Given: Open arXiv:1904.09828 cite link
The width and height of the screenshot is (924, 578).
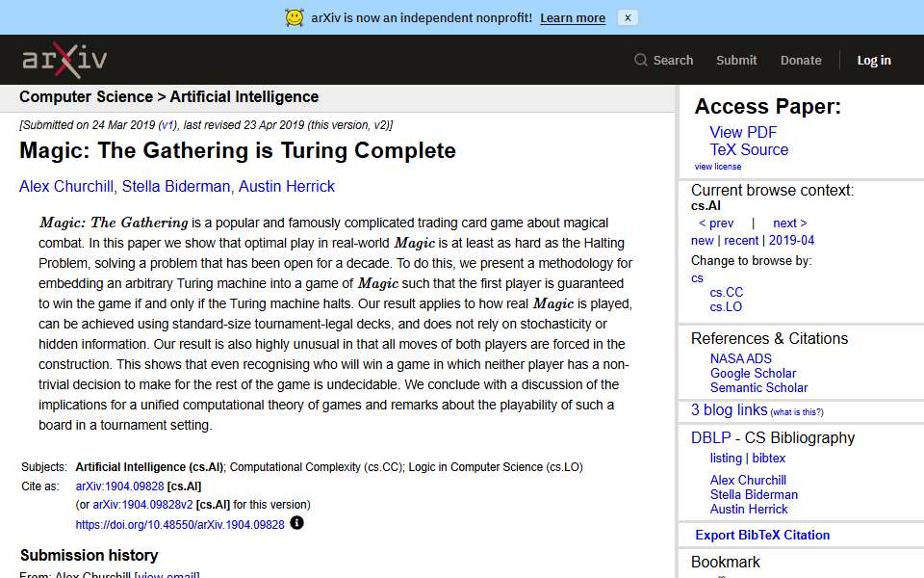Looking at the screenshot, I should (x=119, y=486).
